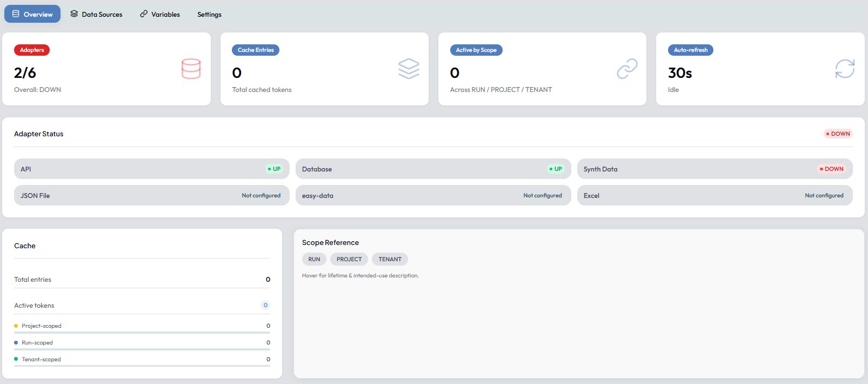Click the link icon in Active by Scope card

coord(627,69)
